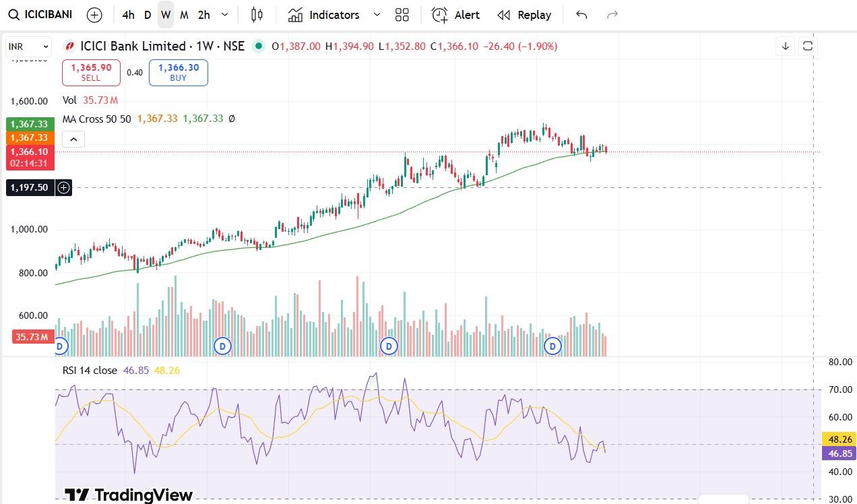Open the layout templates grid icon
857x504 pixels.
click(x=402, y=15)
